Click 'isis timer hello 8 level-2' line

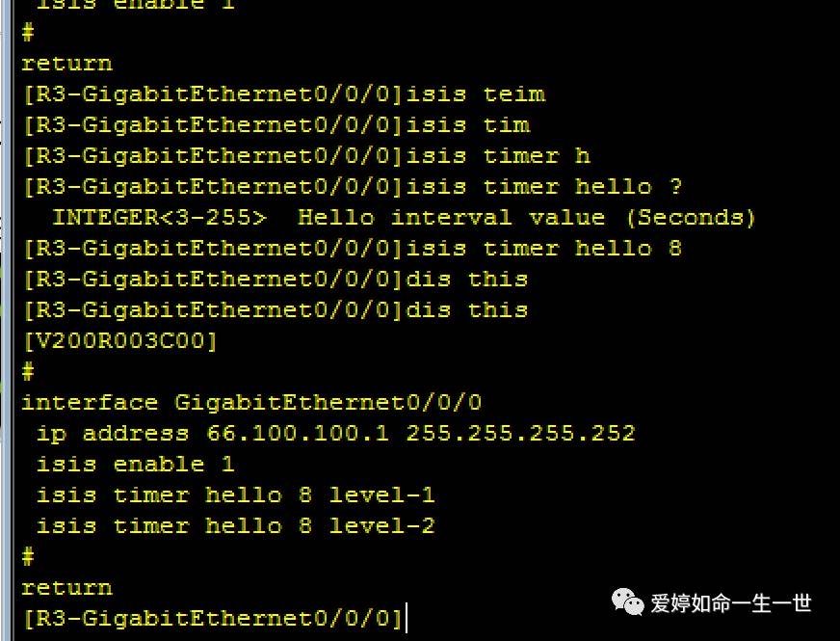(235, 526)
